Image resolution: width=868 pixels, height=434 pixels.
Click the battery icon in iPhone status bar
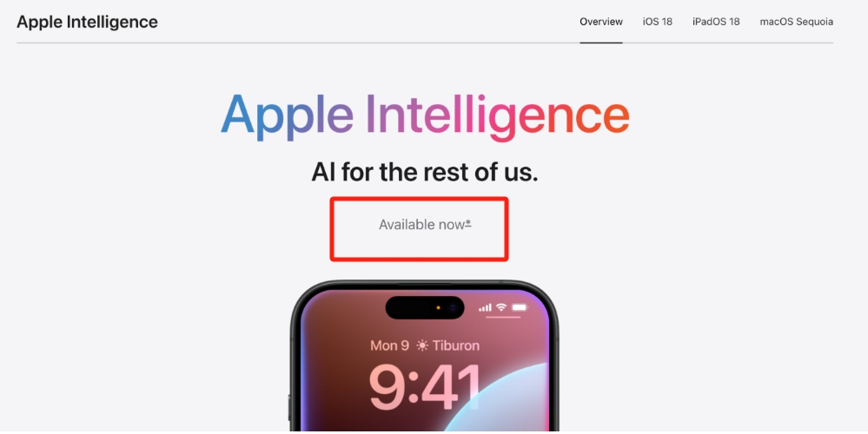520,307
